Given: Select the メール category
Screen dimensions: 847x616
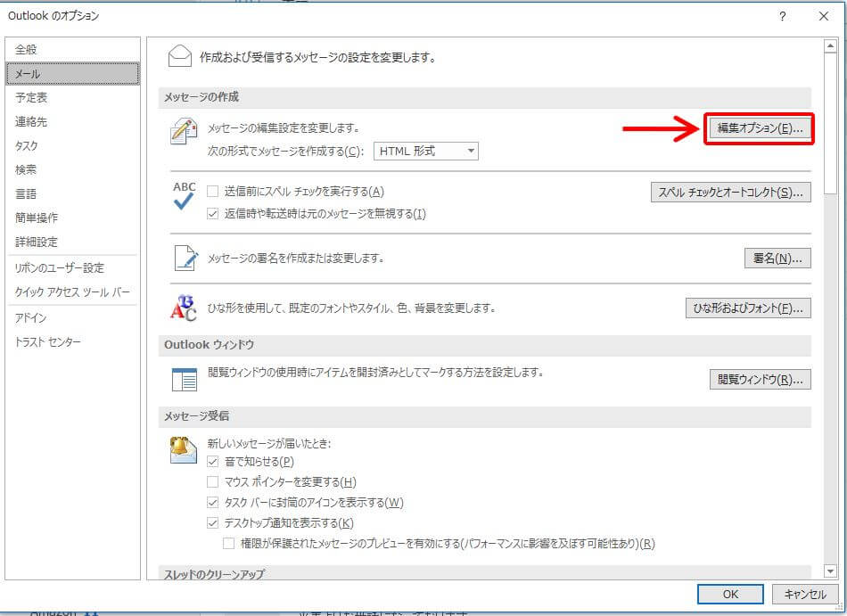Looking at the screenshot, I should coord(72,74).
